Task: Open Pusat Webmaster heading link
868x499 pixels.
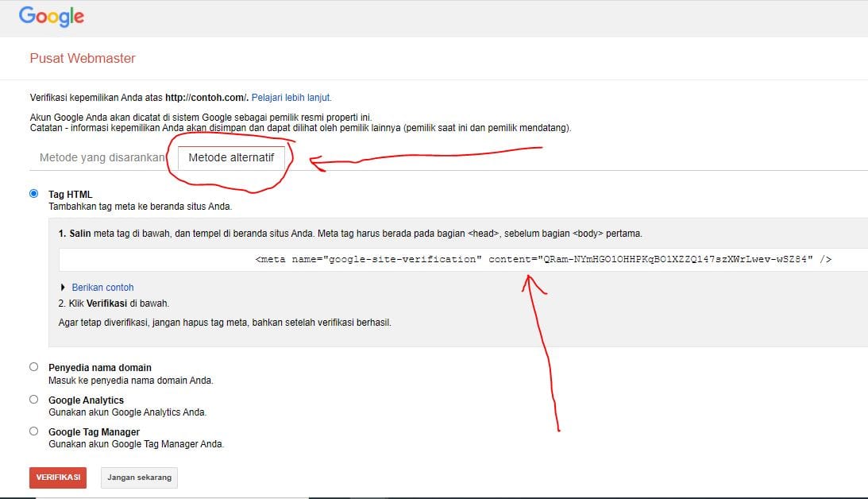Action: [83, 58]
